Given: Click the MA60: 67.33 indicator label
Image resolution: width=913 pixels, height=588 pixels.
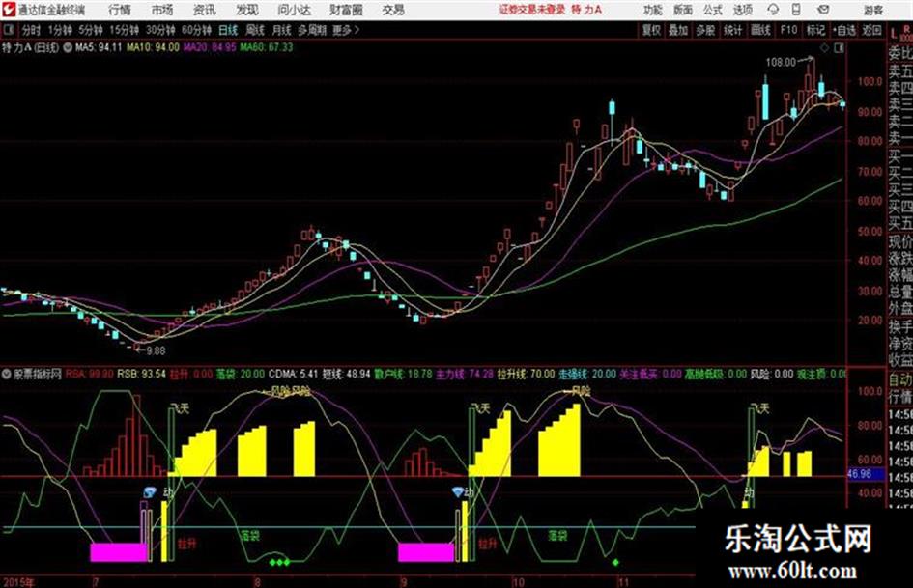Looking at the screenshot, I should (266, 47).
